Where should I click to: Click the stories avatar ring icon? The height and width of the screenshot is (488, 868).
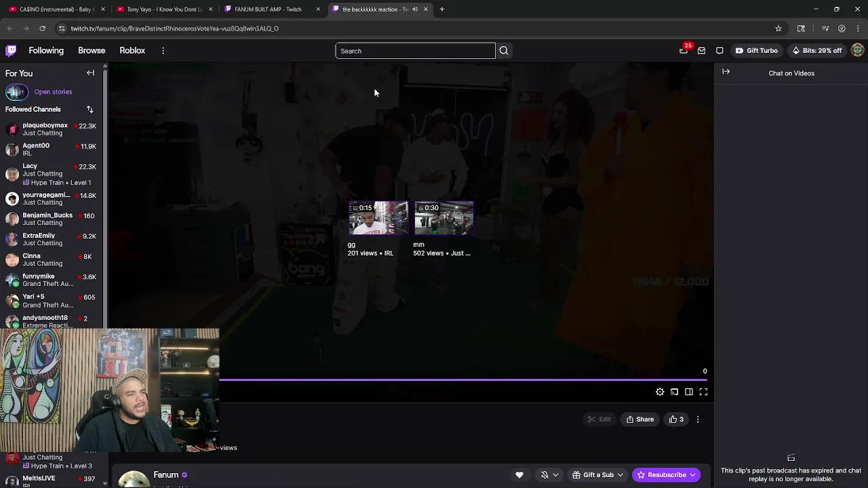click(17, 91)
